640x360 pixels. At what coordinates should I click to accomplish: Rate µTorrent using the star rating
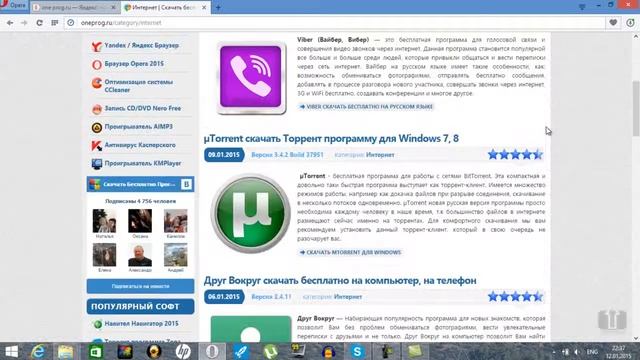coord(515,154)
